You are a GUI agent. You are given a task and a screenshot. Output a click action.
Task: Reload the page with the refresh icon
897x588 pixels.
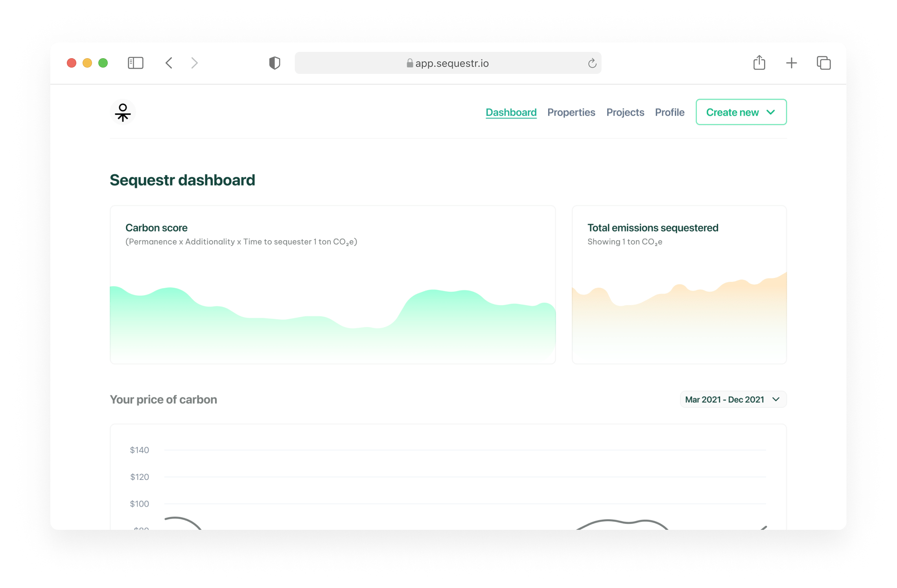(x=592, y=63)
